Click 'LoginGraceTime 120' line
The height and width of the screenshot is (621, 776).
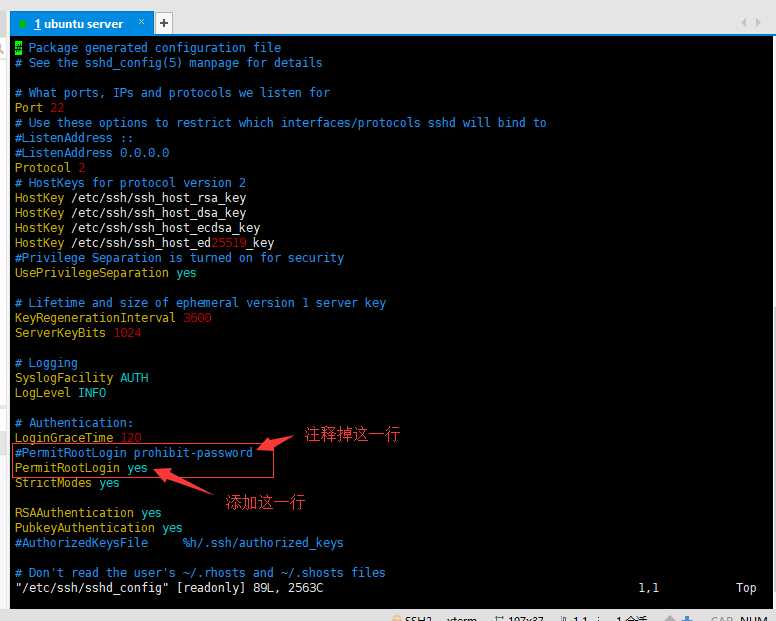coord(78,438)
